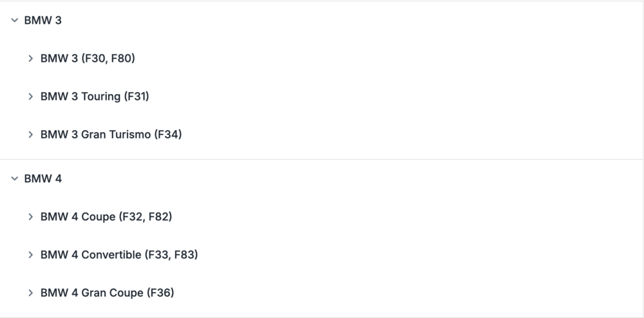
Task: Click the (F36) model code text
Action: click(160, 293)
